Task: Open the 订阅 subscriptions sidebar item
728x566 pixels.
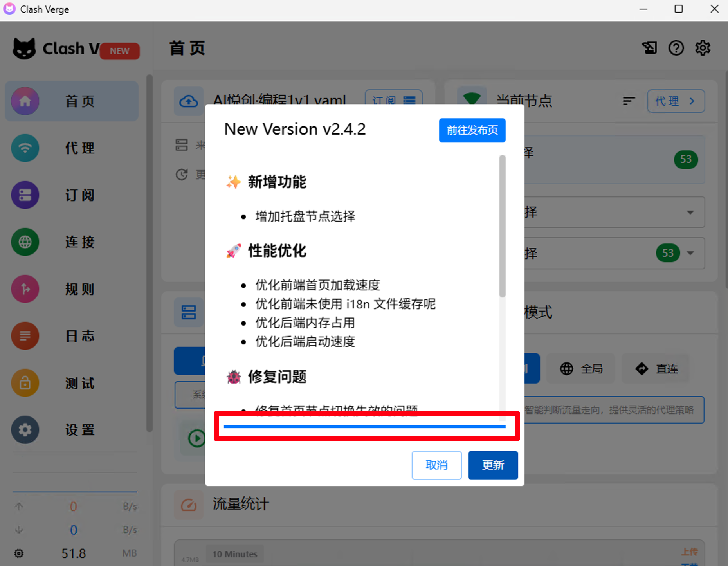Action: [72, 195]
